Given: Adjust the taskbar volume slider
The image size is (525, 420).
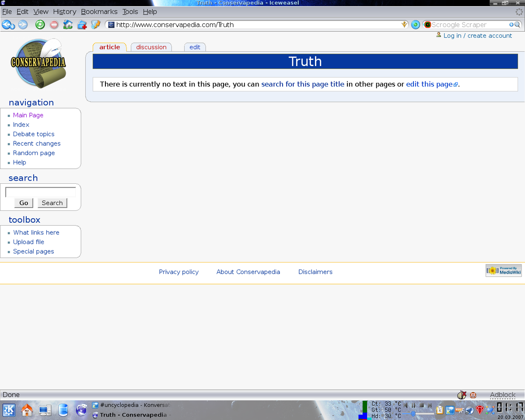Looking at the screenshot, I should coord(413,413).
